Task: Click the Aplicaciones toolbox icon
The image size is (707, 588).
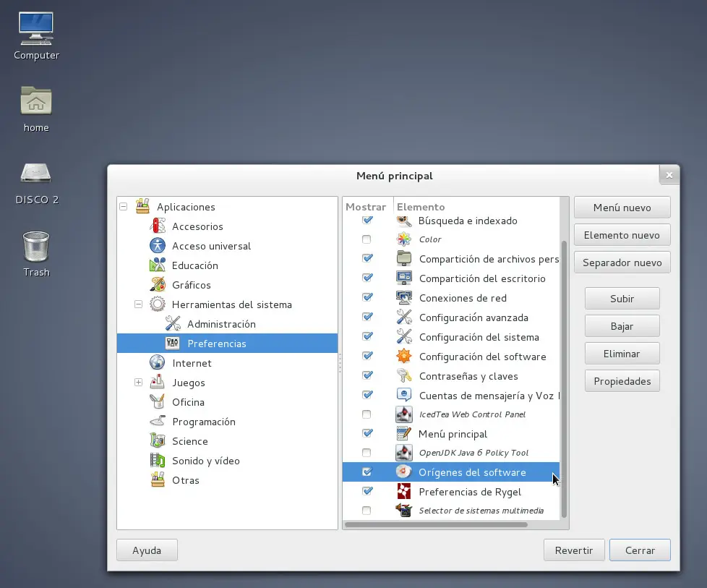Action: pos(142,206)
